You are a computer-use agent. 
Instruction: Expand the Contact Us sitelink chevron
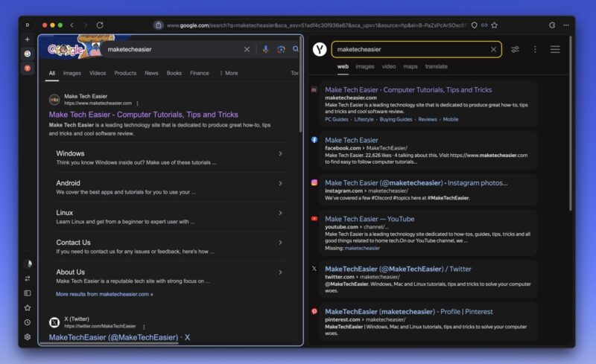(280, 243)
